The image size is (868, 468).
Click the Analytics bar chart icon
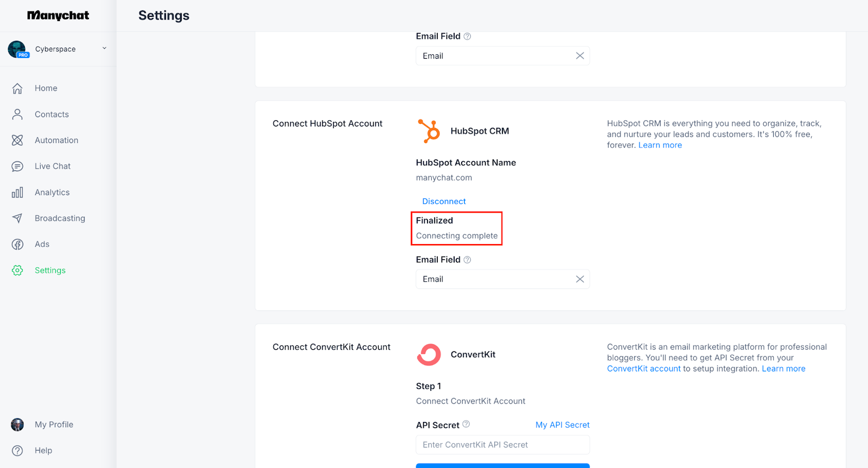click(x=17, y=193)
